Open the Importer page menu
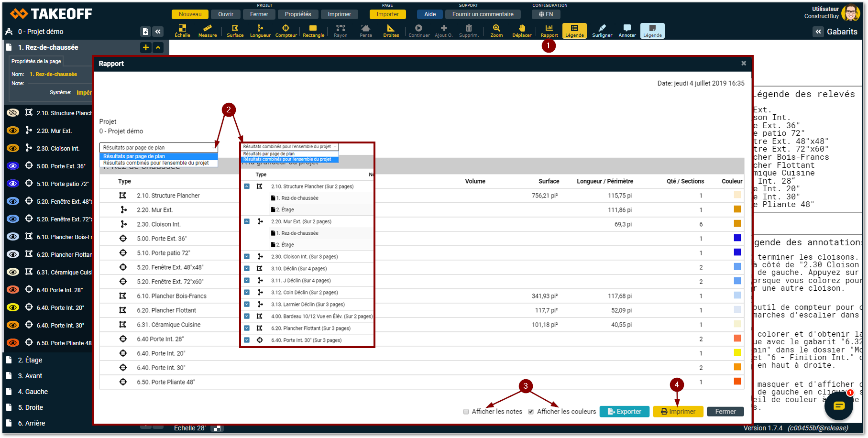Image resolution: width=868 pixels, height=438 pixels. coord(387,14)
